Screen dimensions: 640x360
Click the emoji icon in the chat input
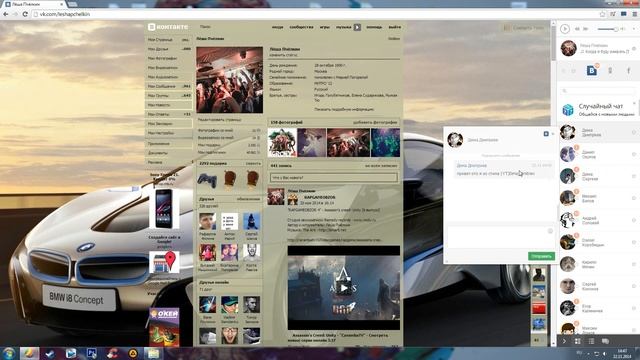(x=550, y=231)
